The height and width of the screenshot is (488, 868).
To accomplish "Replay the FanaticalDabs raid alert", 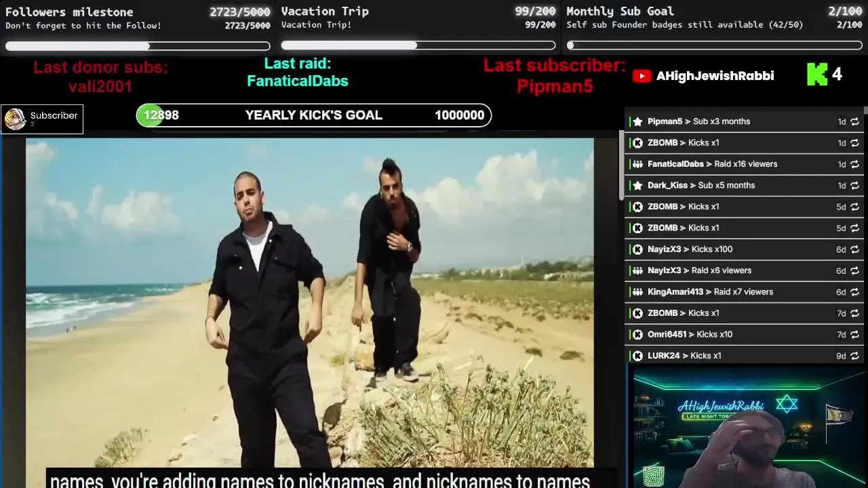I will (854, 164).
